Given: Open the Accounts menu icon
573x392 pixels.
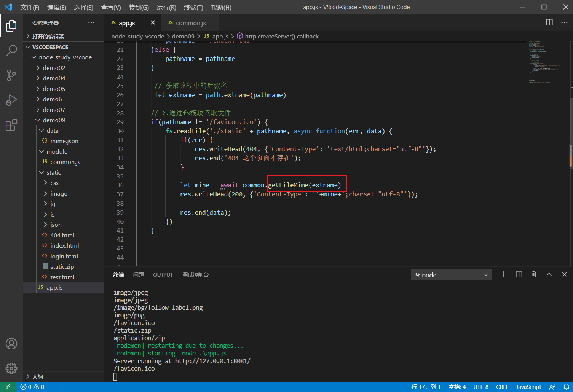Looking at the screenshot, I should (11, 344).
